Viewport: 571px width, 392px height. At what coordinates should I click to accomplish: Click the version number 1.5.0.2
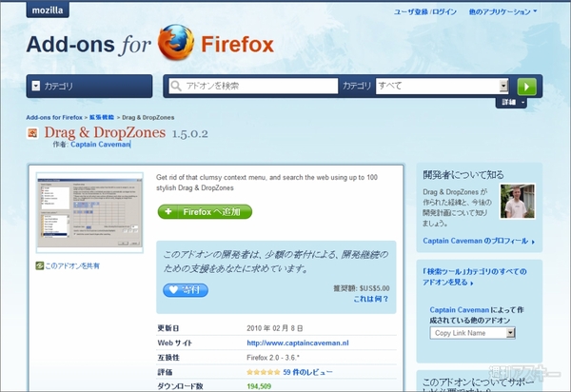pos(189,134)
